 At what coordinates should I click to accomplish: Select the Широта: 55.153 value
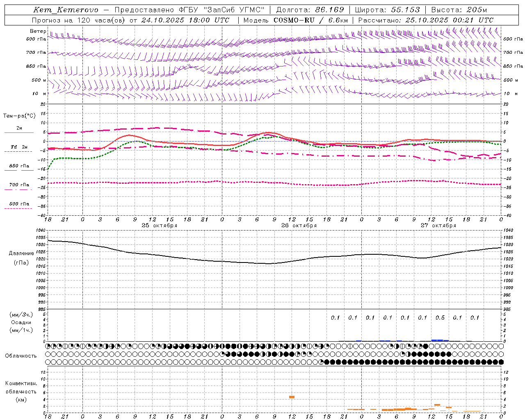[388, 10]
